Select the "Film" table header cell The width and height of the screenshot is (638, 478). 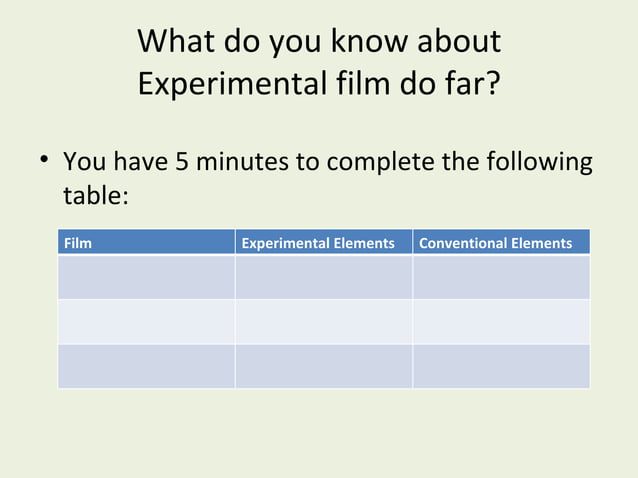(x=146, y=243)
